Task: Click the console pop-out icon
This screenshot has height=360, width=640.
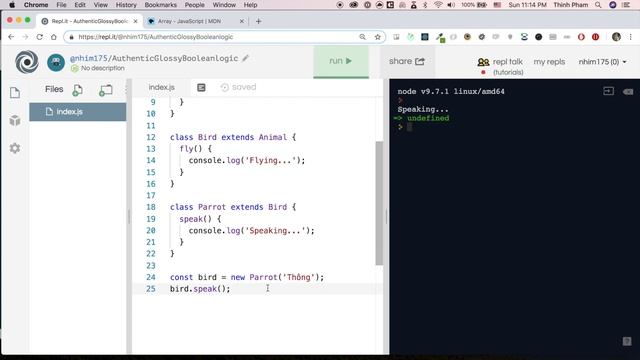Action: coord(608,91)
